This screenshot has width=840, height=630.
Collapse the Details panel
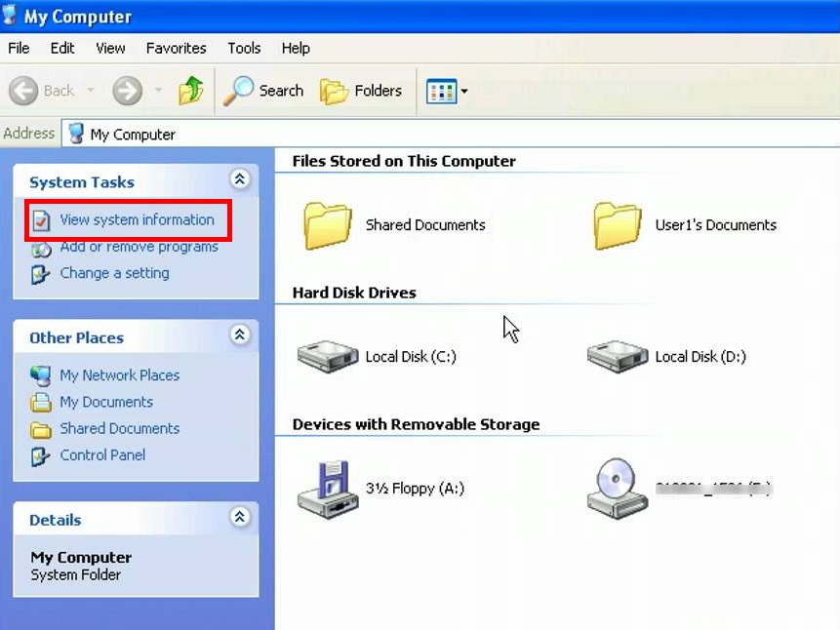(239, 517)
